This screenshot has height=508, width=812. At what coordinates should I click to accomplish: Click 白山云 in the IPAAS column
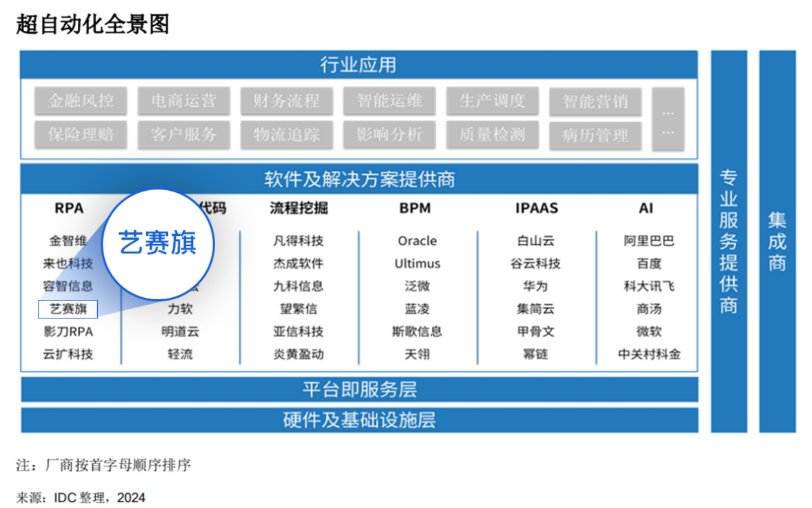point(536,241)
